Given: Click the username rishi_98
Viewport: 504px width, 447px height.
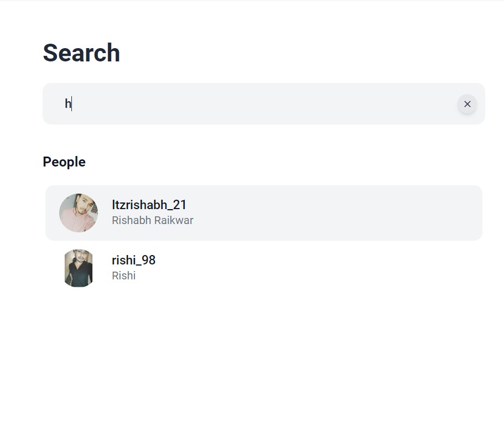Looking at the screenshot, I should tap(133, 260).
